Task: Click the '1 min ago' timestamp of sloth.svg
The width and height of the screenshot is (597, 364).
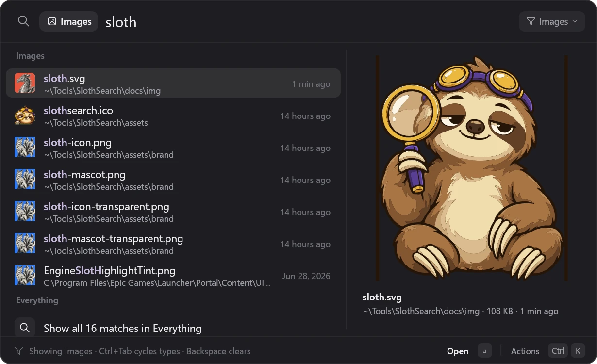Action: [x=311, y=84]
